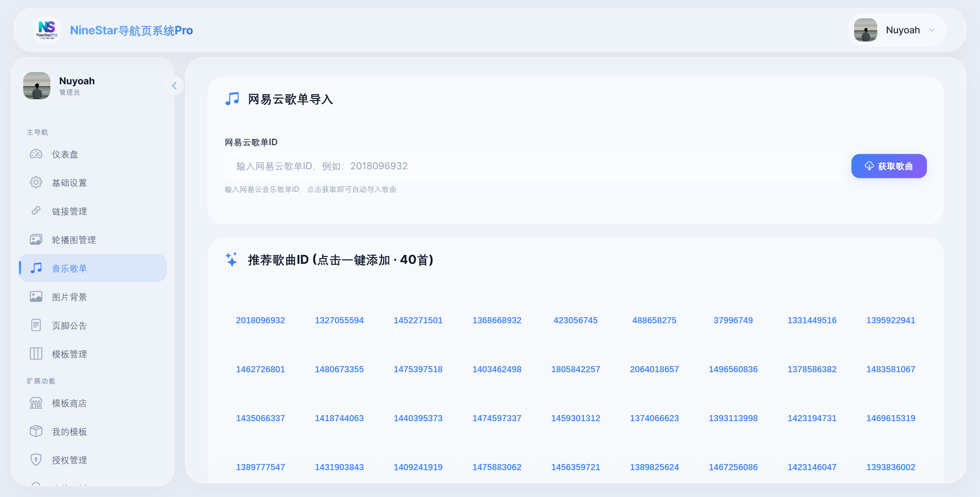Add recommended ID 1418744063
The width and height of the screenshot is (980, 497).
point(339,418)
